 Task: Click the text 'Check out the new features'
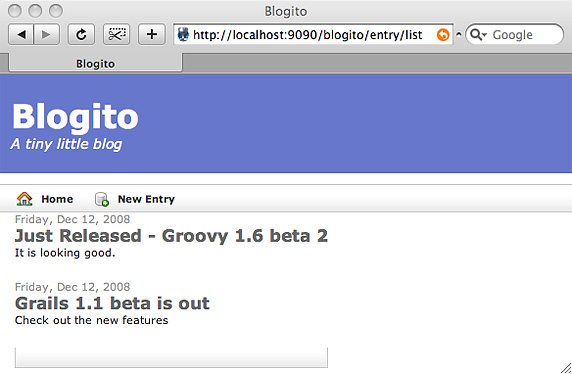(92, 320)
